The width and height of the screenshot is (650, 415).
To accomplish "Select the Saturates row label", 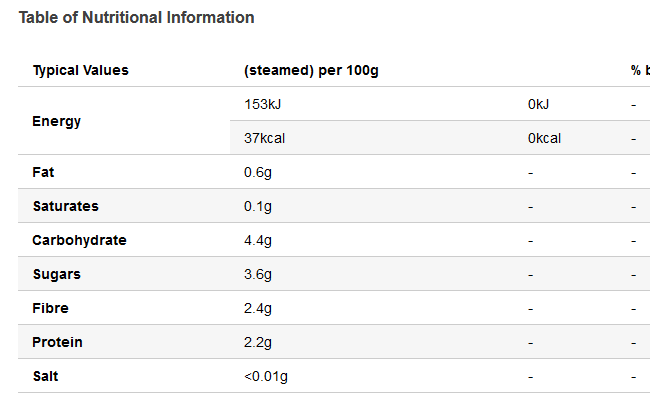I will [x=65, y=206].
